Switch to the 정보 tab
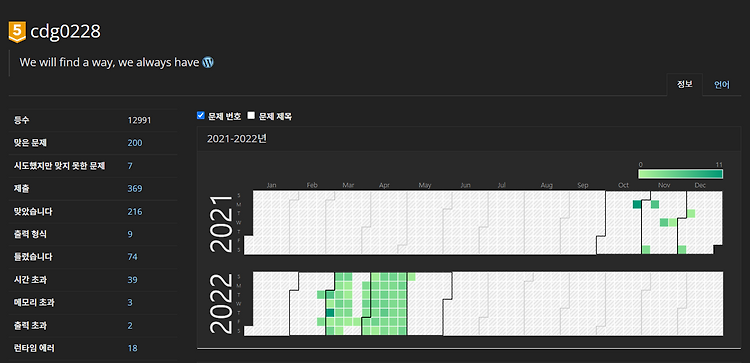The width and height of the screenshot is (750, 363). pos(684,85)
